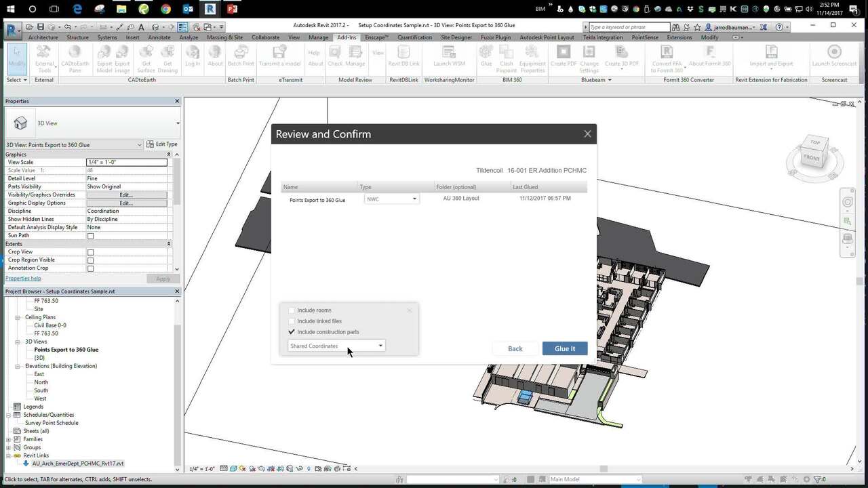Open Outlook from Windows taskbar
The width and height of the screenshot is (868, 488).
188,9
